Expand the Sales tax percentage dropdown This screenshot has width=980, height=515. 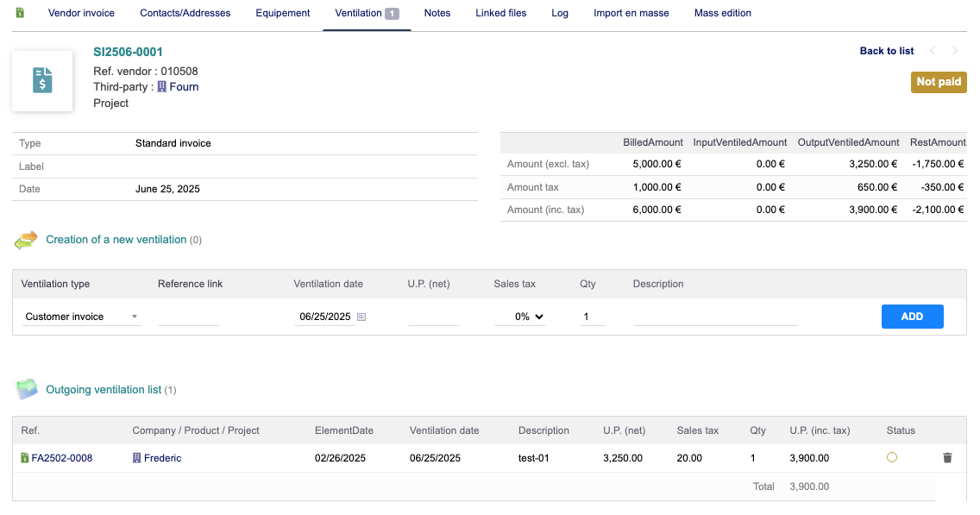520,317
